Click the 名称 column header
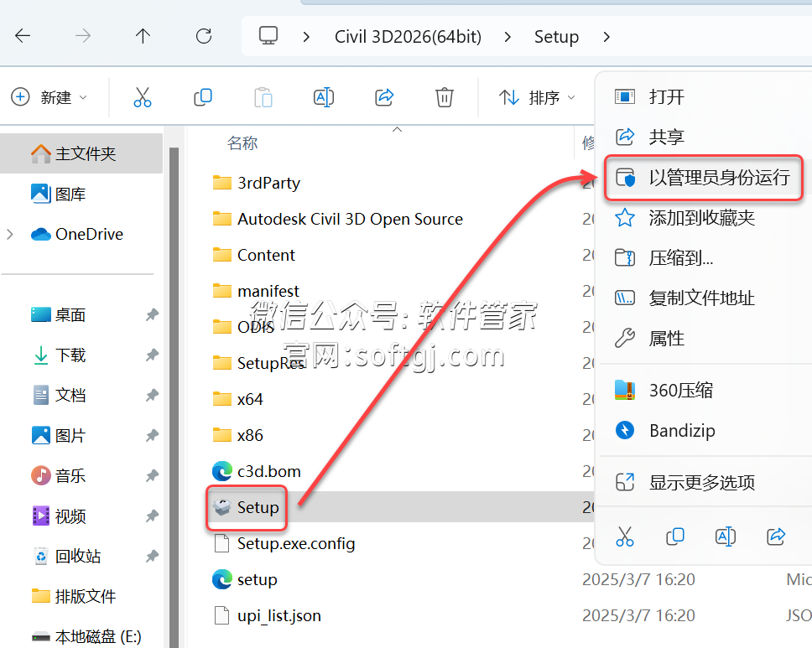Image resolution: width=812 pixels, height=648 pixels. tap(242, 143)
